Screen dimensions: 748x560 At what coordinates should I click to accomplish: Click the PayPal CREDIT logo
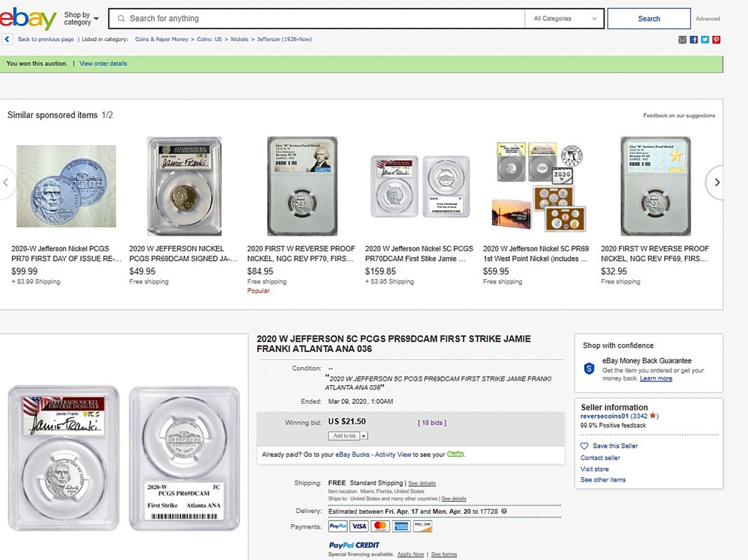coord(354,545)
